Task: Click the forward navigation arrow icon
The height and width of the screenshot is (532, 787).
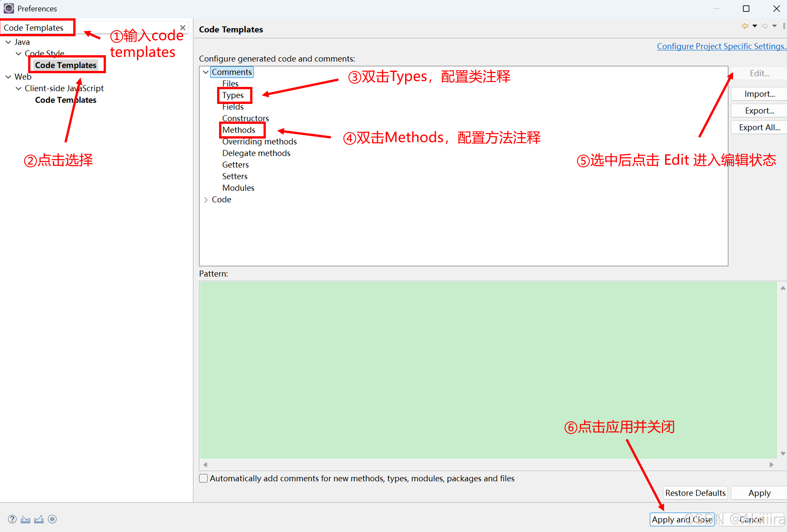Action: point(765,26)
